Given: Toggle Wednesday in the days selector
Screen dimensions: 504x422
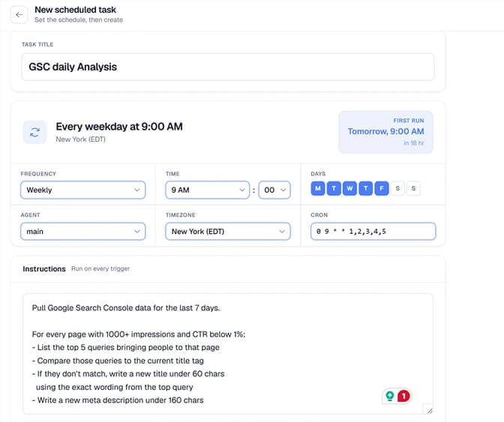Looking at the screenshot, I should pyautogui.click(x=349, y=189).
